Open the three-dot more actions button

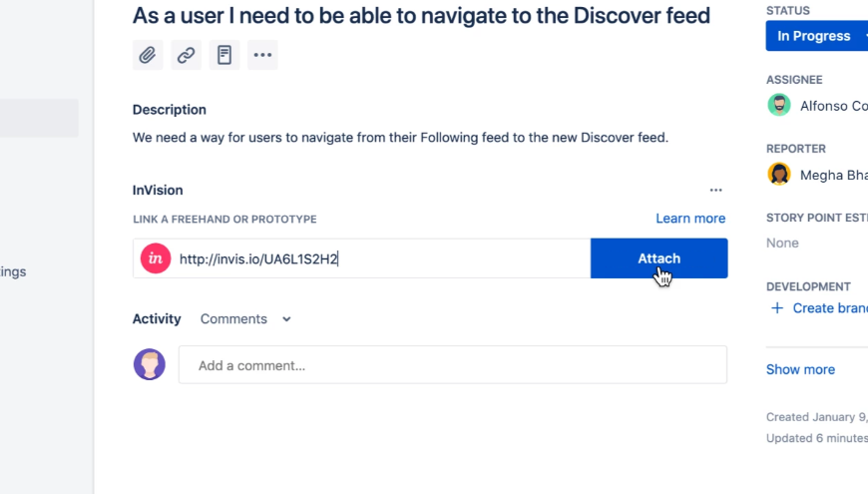click(x=262, y=55)
